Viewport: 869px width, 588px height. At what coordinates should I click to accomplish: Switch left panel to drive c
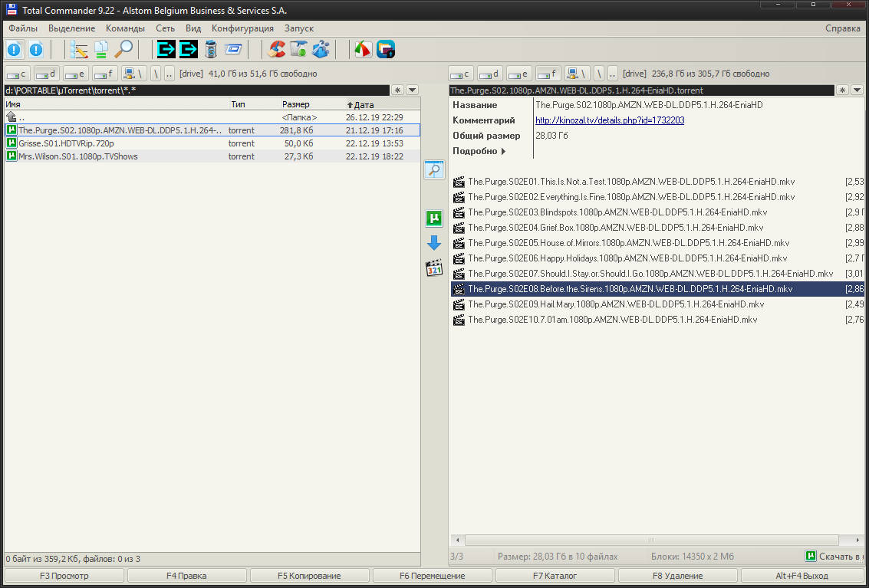tap(18, 73)
